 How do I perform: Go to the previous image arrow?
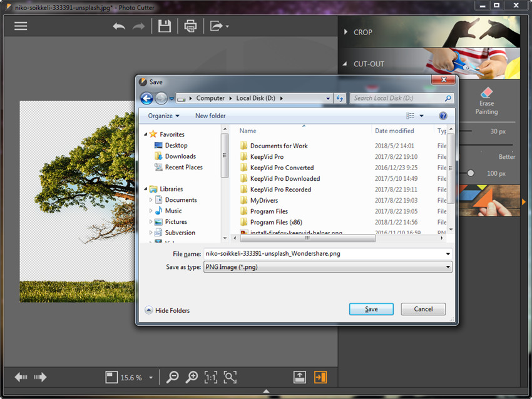(21, 377)
